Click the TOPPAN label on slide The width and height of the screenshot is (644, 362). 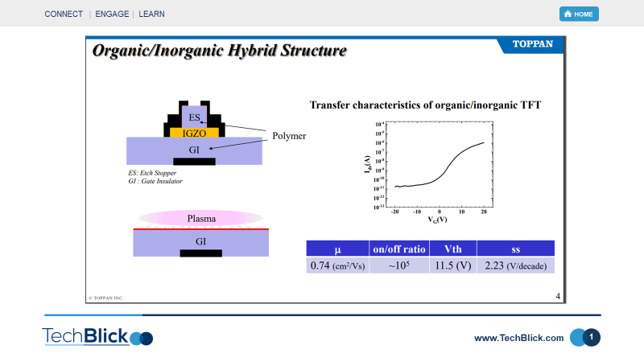pyautogui.click(x=533, y=44)
